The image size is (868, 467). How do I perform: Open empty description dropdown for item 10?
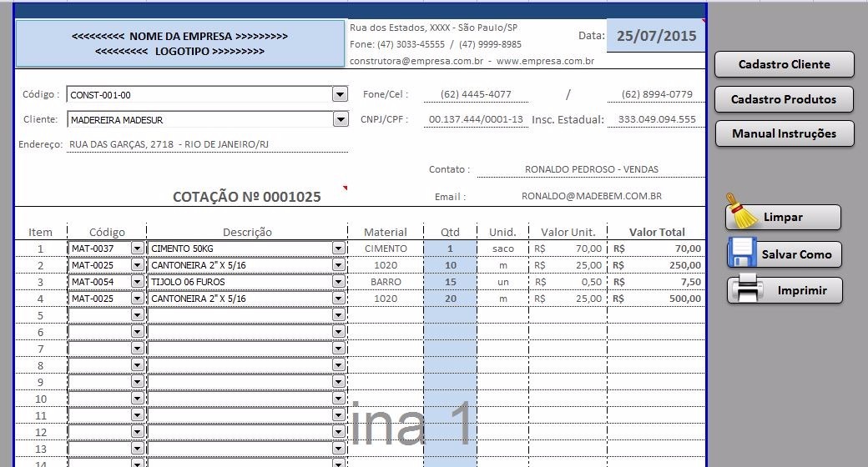click(339, 399)
